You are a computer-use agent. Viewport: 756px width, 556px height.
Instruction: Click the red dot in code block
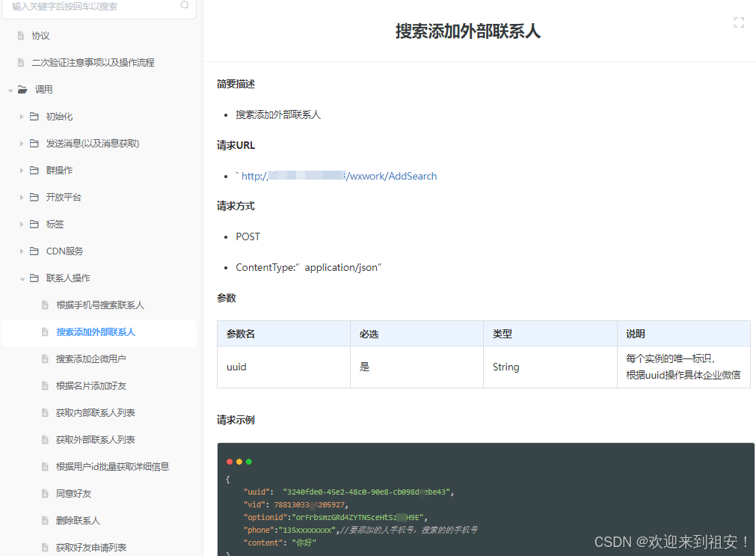pyautogui.click(x=230, y=462)
